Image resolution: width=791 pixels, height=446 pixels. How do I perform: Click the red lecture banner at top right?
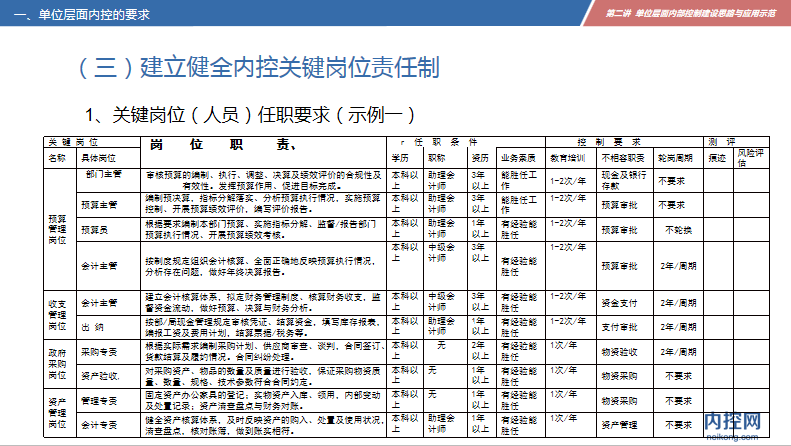(x=692, y=12)
